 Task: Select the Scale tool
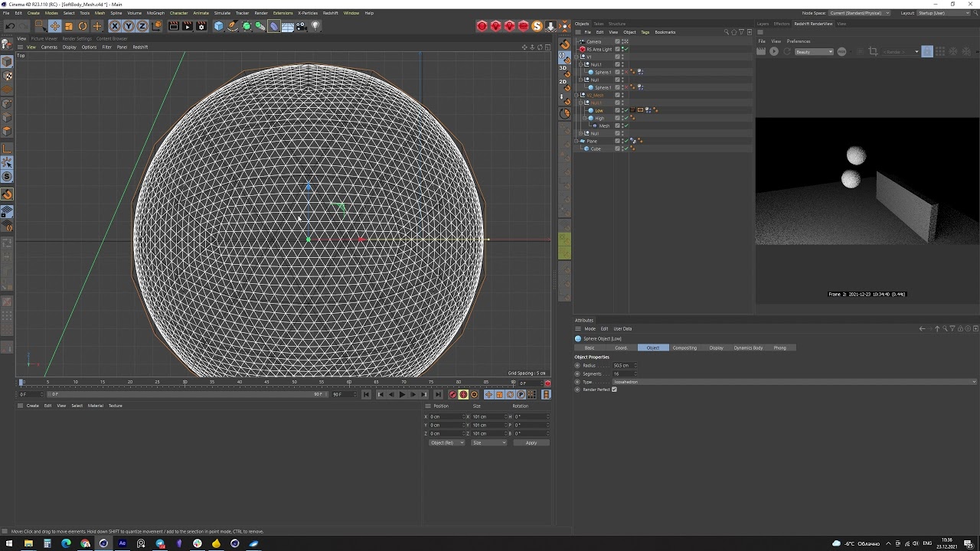click(69, 26)
